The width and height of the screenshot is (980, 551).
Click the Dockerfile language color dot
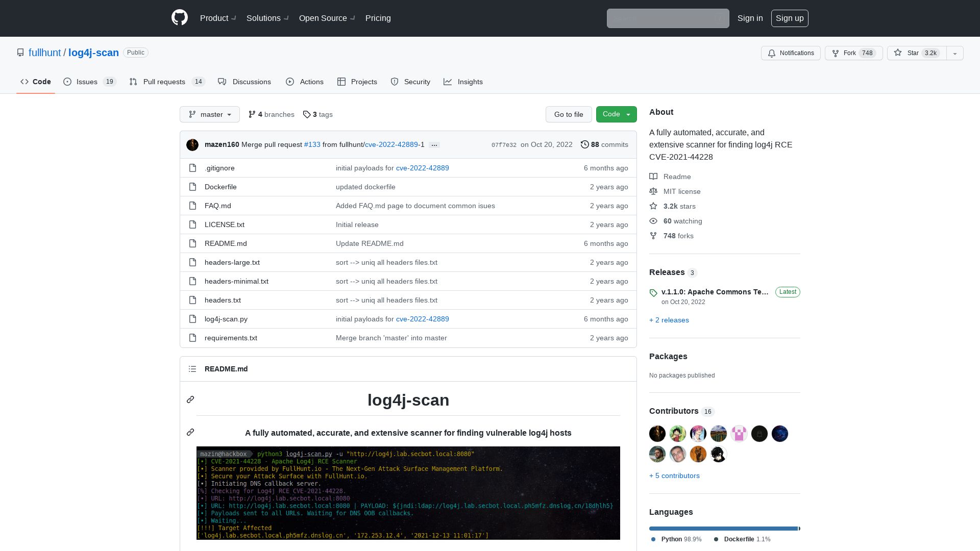click(x=716, y=539)
